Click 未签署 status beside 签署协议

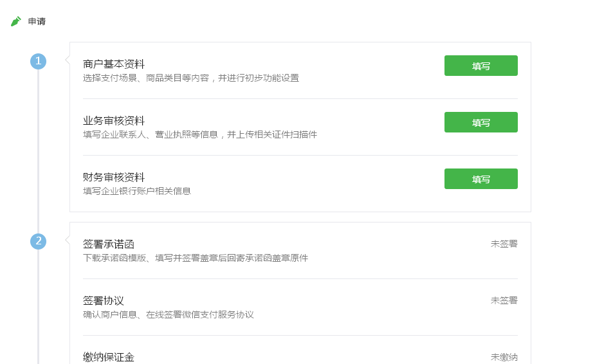[504, 300]
